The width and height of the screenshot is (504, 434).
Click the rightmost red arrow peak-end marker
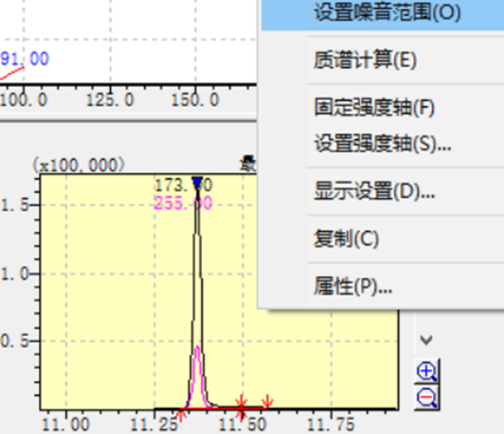pos(267,403)
